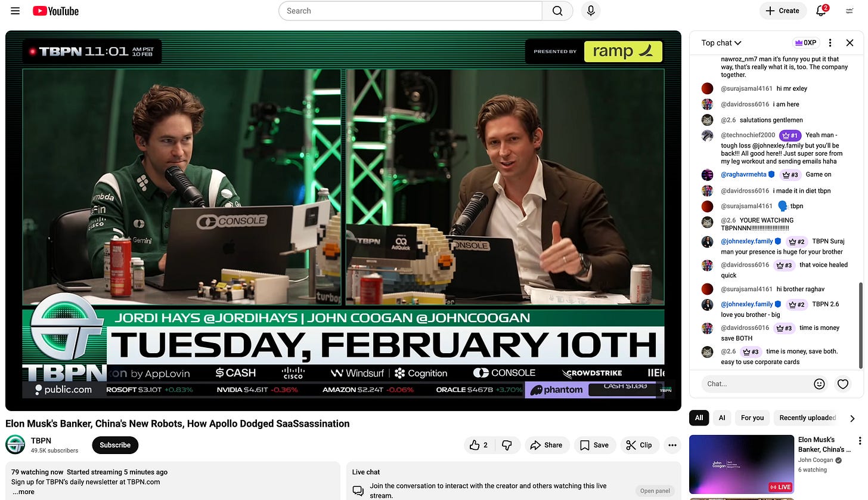Image resolution: width=868 pixels, height=500 pixels.
Task: Open the chat emoji picker
Action: coord(819,384)
